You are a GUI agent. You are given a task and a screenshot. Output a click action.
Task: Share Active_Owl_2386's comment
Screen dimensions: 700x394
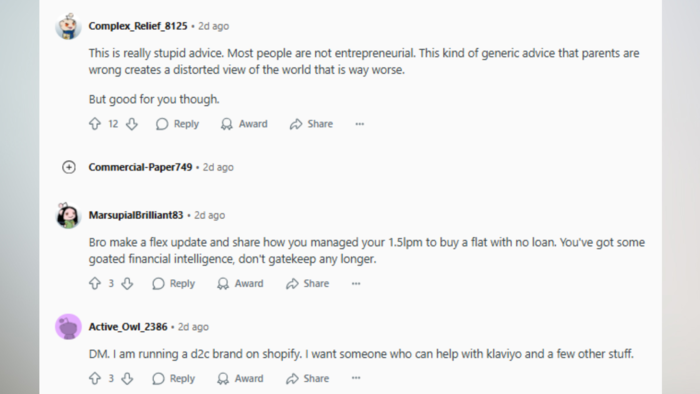pyautogui.click(x=308, y=378)
